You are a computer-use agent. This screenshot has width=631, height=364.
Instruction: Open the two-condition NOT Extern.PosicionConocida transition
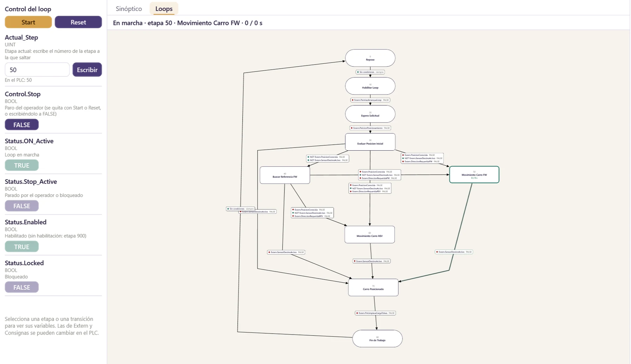click(327, 159)
